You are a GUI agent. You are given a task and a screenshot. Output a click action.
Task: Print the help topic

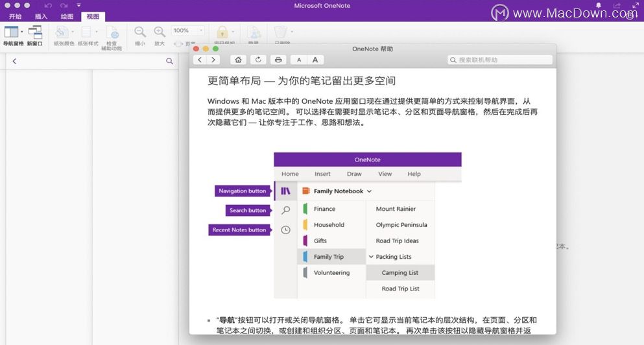coord(278,60)
